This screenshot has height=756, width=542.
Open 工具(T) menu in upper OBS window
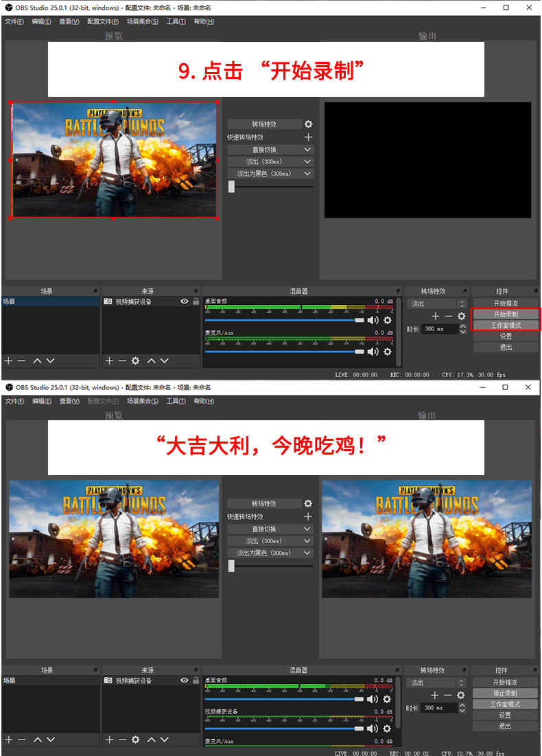tap(176, 22)
